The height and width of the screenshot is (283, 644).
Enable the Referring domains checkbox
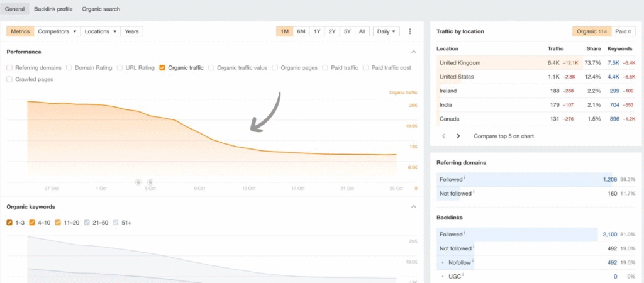(10, 67)
